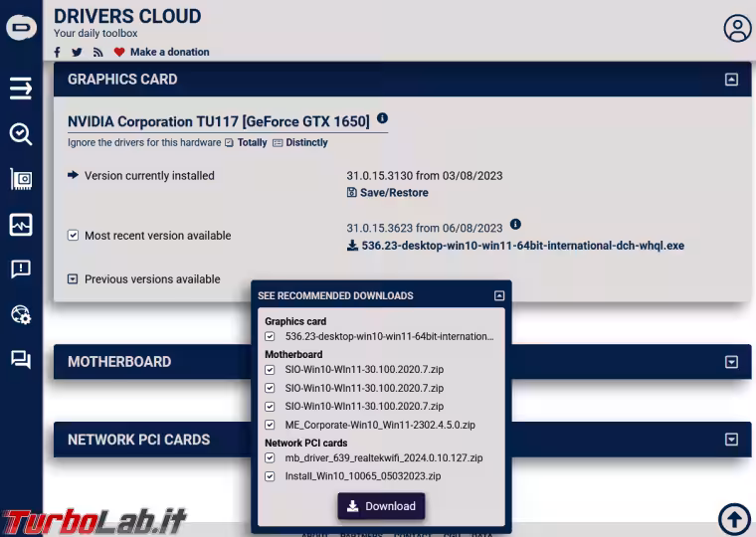This screenshot has width=756, height=537.
Task: Open Save/Restore driver link
Action: (394, 193)
